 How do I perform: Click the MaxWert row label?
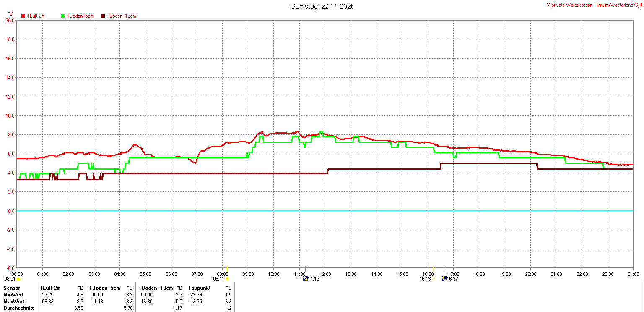click(x=14, y=302)
